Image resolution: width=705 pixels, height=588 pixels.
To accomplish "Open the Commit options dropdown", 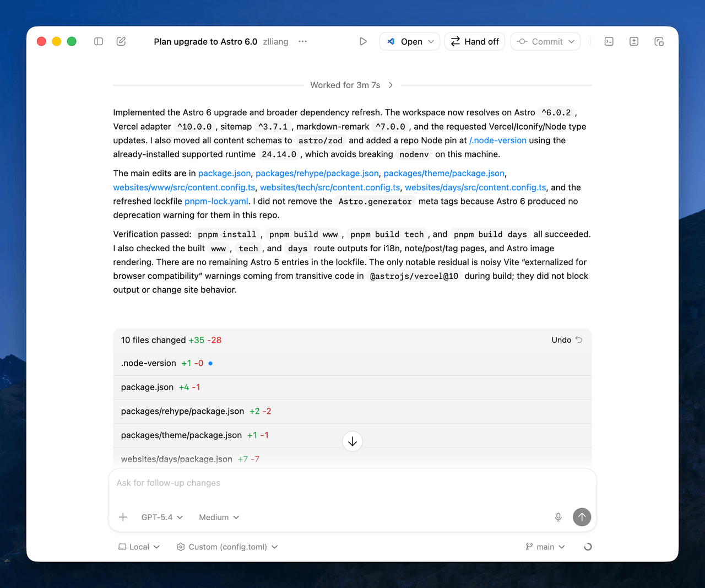I will (x=572, y=41).
